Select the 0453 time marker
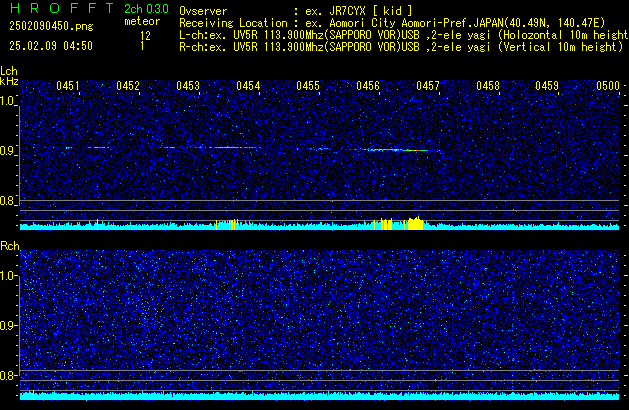Image resolution: width=629 pixels, height=410 pixels. [188, 86]
